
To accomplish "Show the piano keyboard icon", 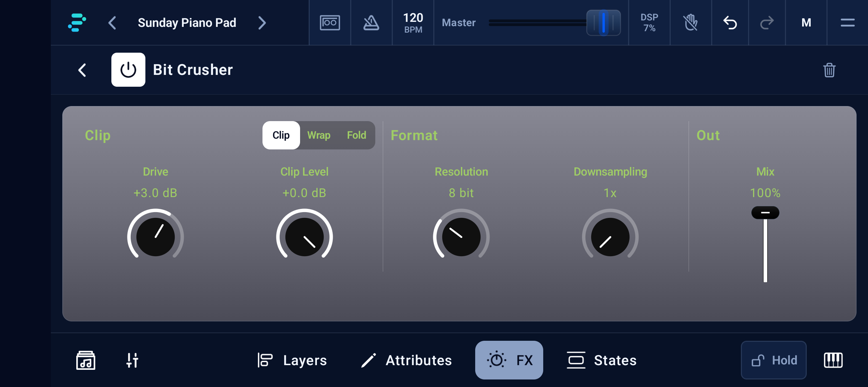I will tap(833, 360).
